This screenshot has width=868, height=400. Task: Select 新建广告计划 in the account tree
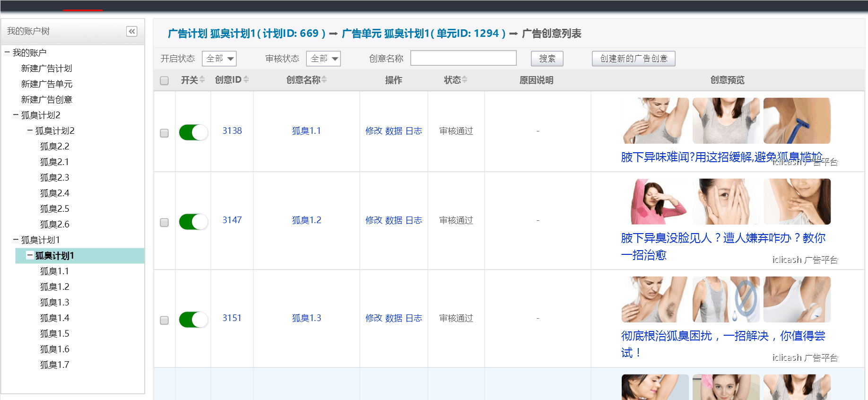[46, 68]
